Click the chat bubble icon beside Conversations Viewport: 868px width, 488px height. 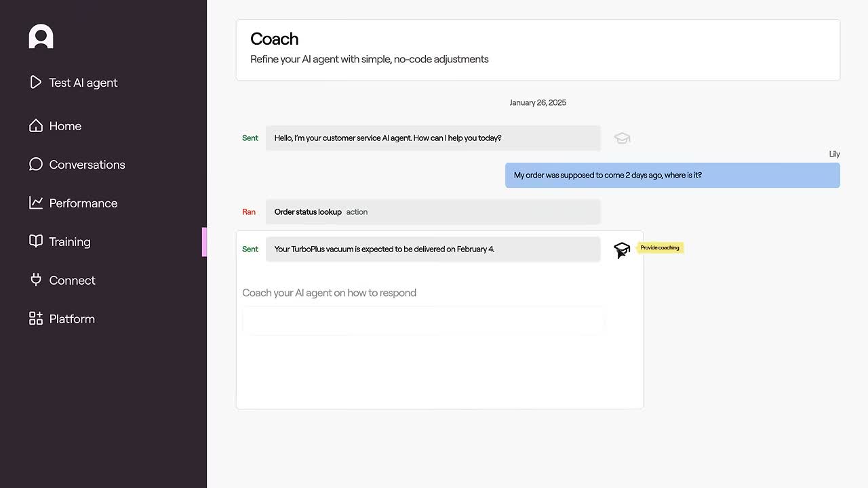(36, 164)
